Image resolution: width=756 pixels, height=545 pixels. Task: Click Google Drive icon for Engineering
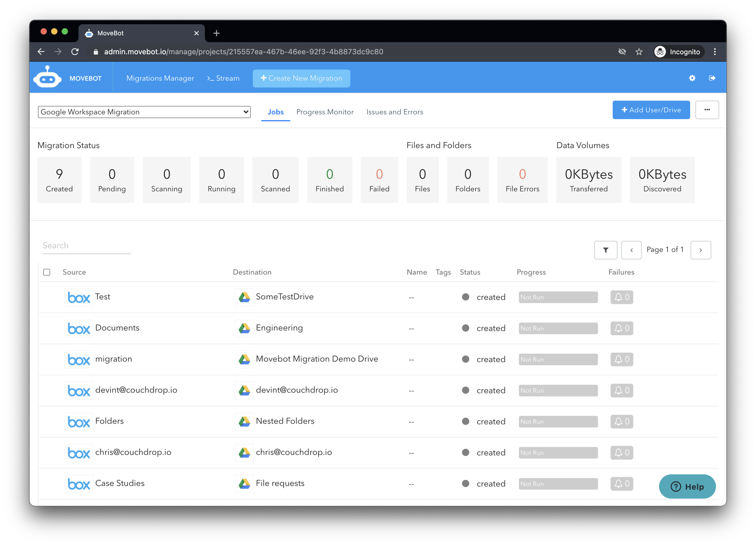[244, 329]
